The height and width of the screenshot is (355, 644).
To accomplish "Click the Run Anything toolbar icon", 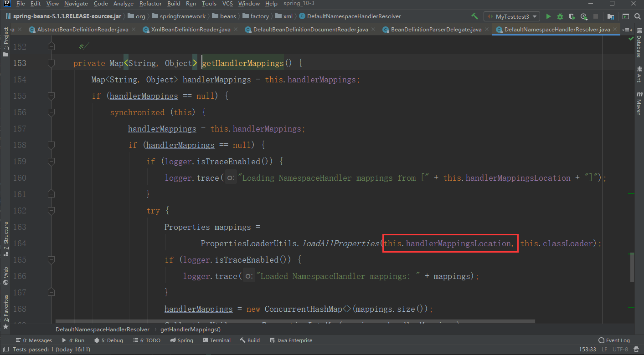I will tap(625, 16).
